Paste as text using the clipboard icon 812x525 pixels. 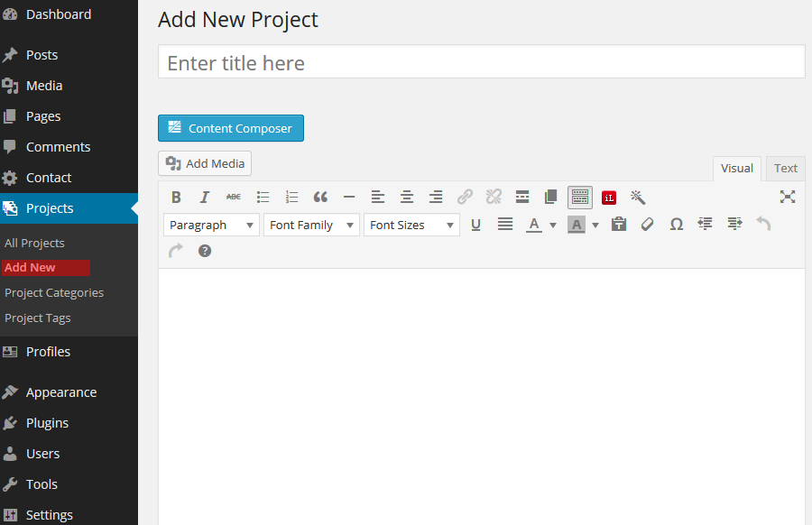click(618, 225)
